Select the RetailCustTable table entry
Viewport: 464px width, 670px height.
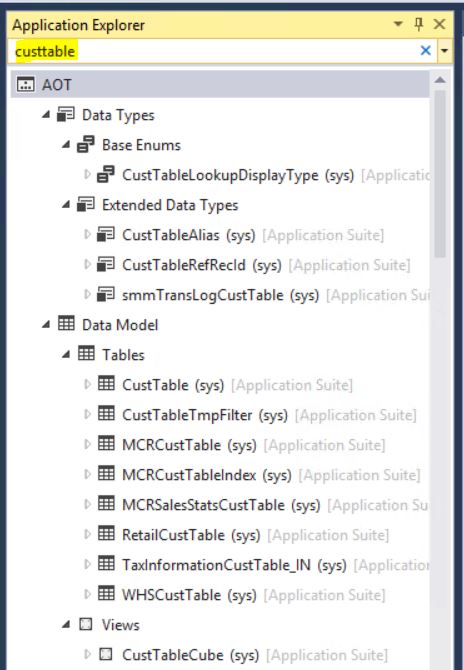click(x=191, y=535)
